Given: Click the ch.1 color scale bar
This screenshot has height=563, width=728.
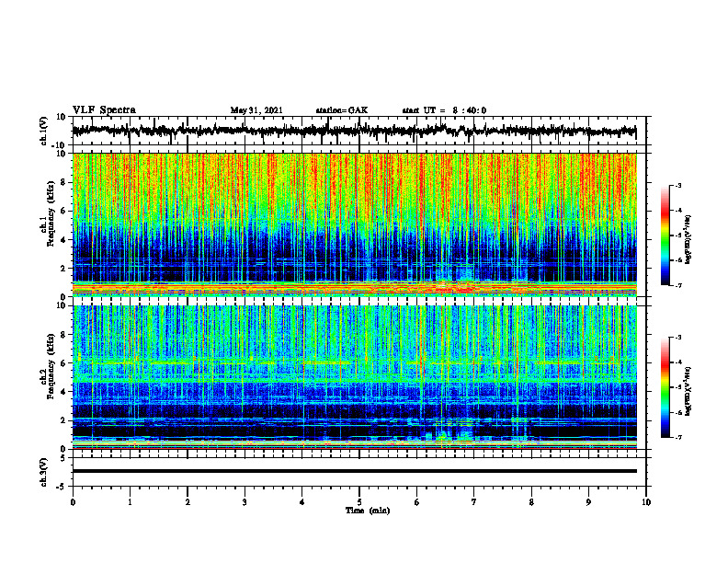Looking at the screenshot, I should tap(665, 236).
